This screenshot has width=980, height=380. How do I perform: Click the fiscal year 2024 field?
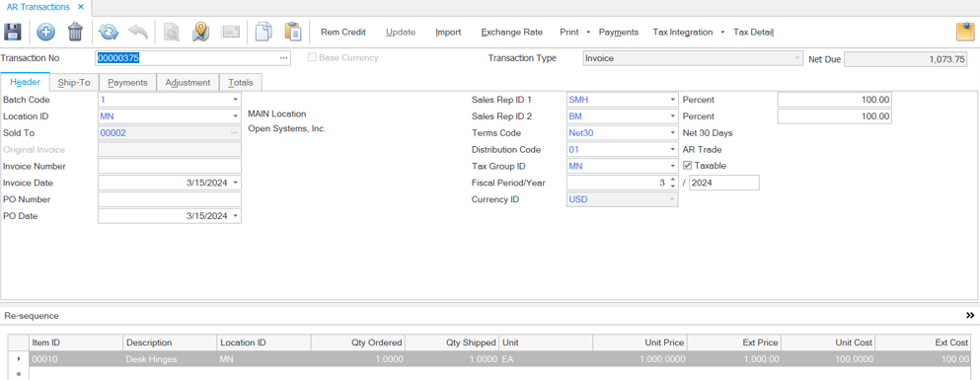724,183
